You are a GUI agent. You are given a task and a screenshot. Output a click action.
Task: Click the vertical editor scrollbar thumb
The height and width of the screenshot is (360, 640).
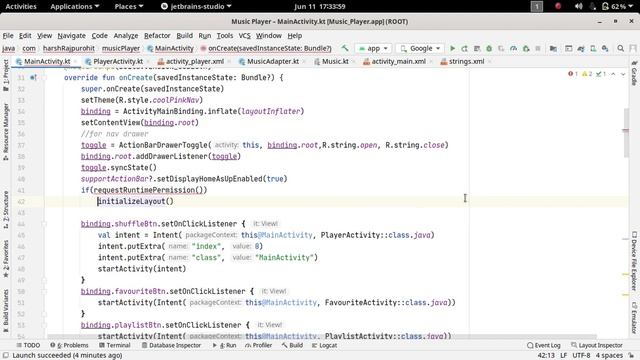626,133
